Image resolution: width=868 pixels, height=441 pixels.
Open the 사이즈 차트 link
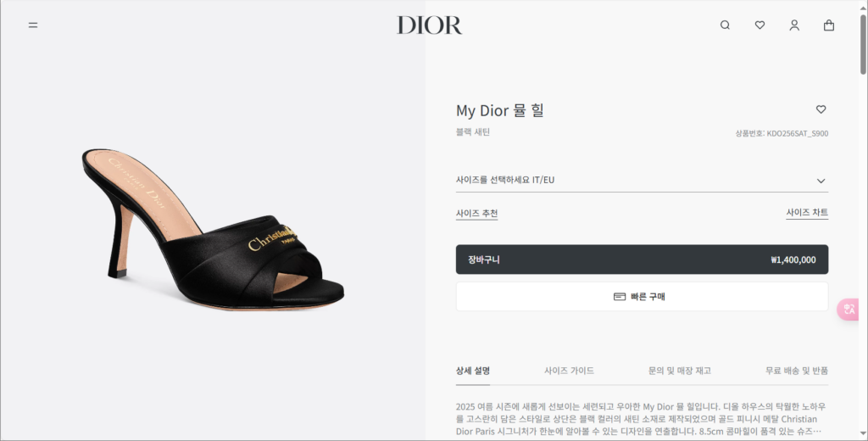pos(807,212)
